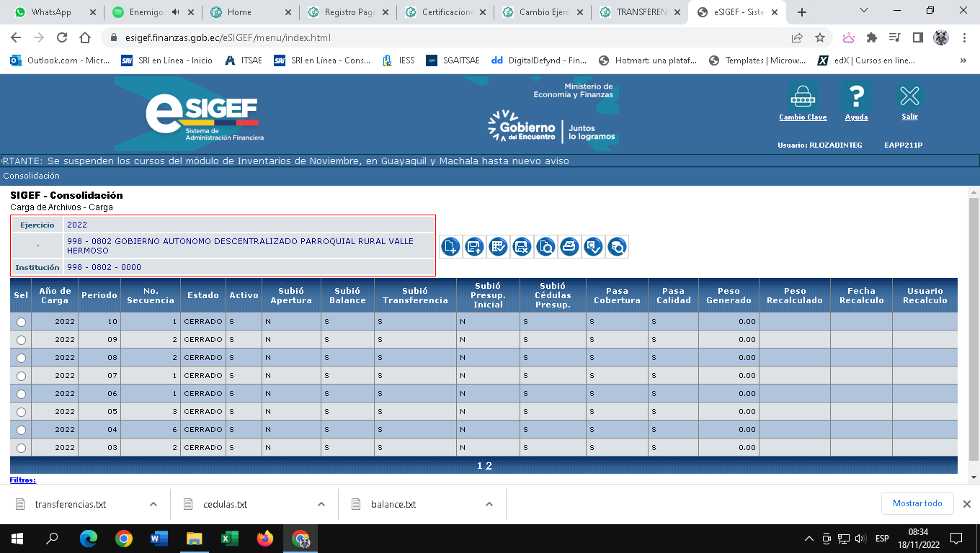Click the C with checkmark icon
The width and height of the screenshot is (980, 553).
coord(593,247)
